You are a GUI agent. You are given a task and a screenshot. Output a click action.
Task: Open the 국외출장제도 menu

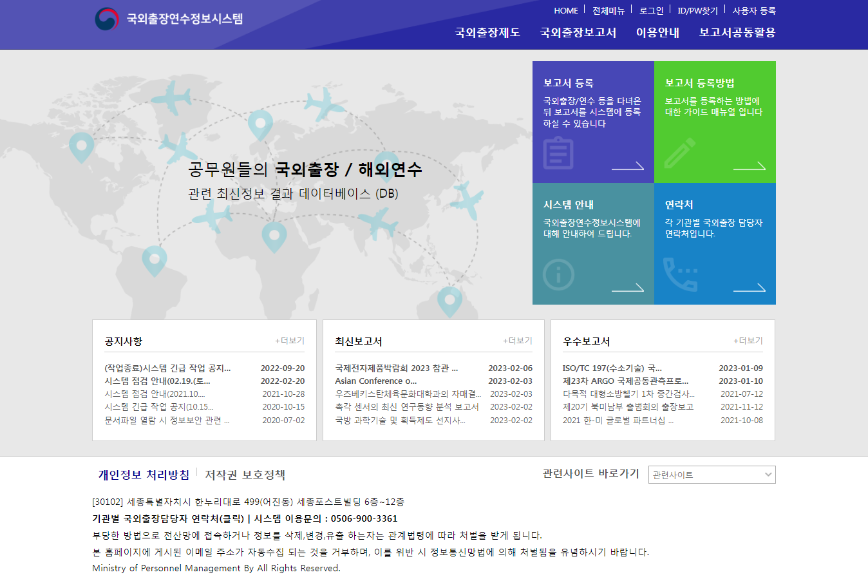coord(487,32)
